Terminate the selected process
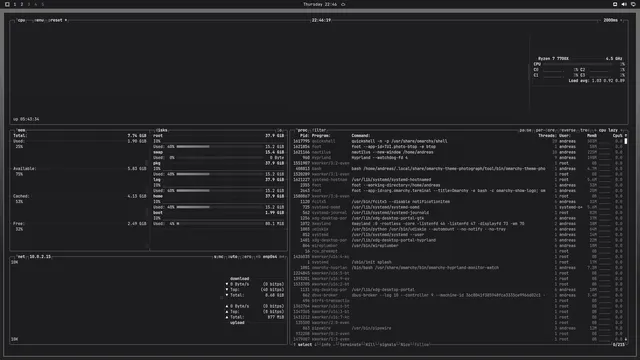Screen dimensions: 640x360 [350, 344]
